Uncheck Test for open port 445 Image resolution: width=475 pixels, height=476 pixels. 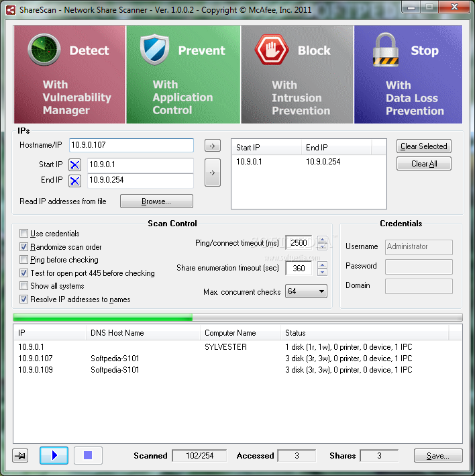click(x=23, y=273)
